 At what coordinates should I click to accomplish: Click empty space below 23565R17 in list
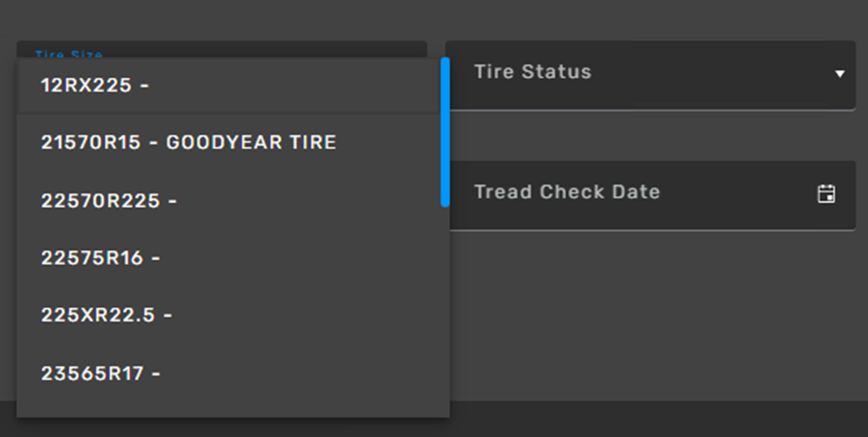231,406
